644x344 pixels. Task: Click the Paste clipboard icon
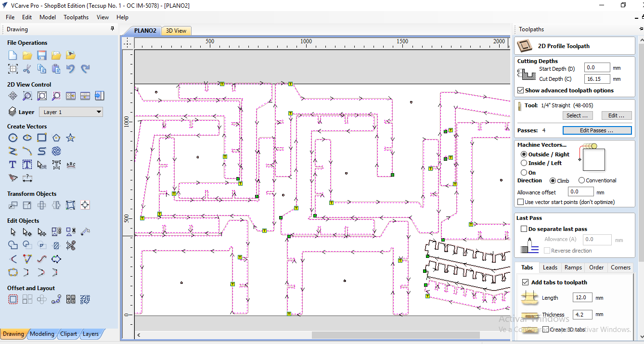56,69
